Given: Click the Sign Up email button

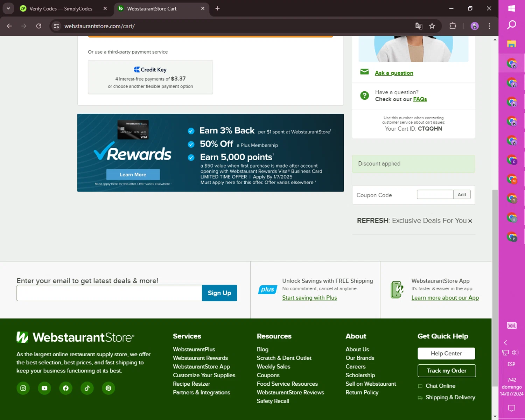Looking at the screenshot, I should 219,293.
